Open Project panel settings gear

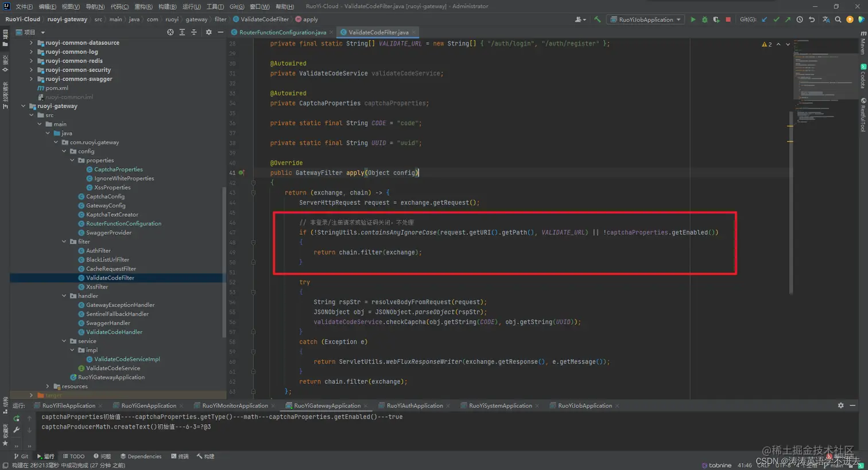208,32
